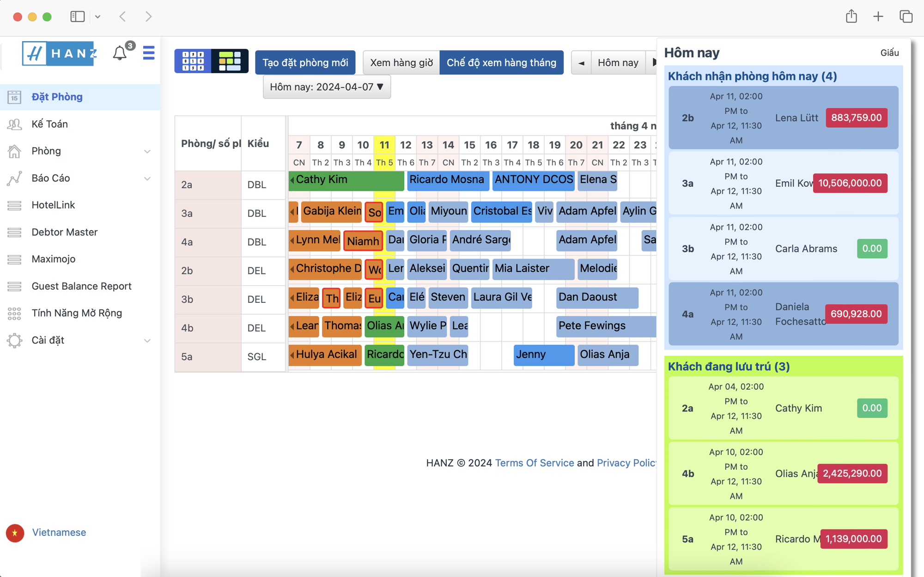Click the Tạo đặt phòng mới button
The height and width of the screenshot is (577, 924).
(x=305, y=62)
